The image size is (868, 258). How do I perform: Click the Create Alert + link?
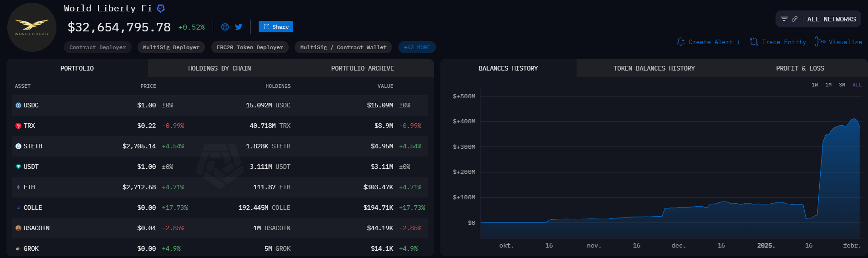tap(714, 42)
